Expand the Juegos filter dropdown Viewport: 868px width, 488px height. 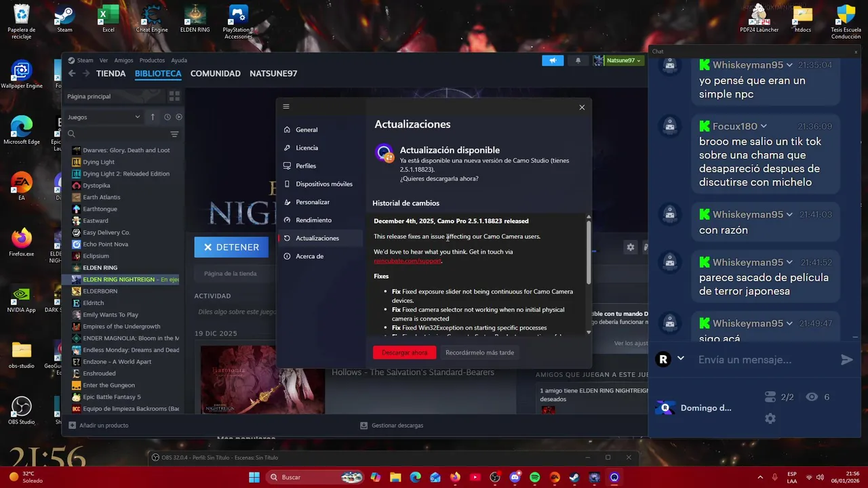103,117
